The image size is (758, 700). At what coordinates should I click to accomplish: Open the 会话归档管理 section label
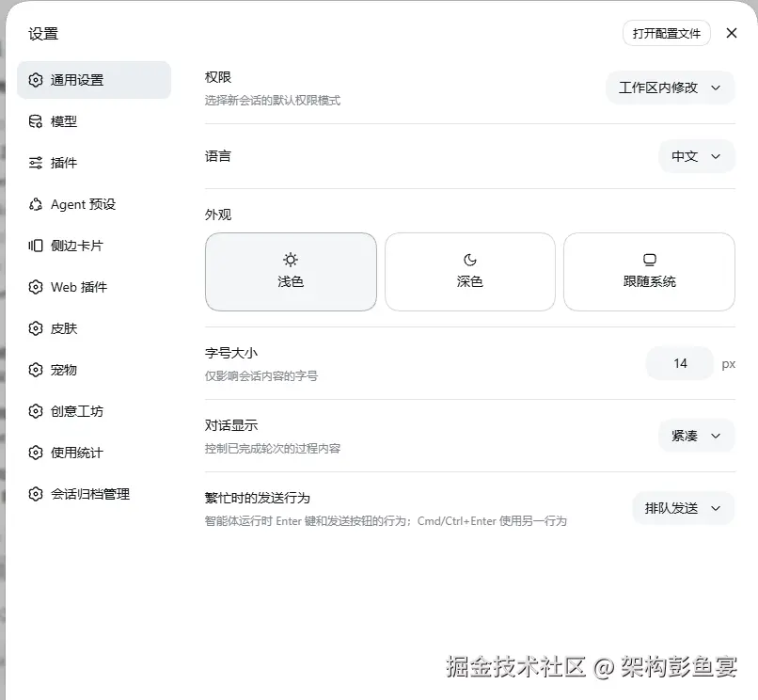pos(90,494)
